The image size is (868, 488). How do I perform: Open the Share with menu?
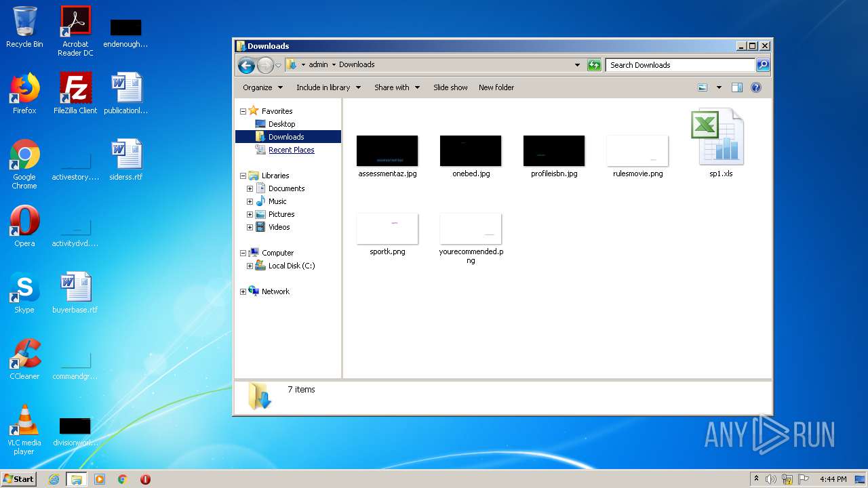point(397,87)
